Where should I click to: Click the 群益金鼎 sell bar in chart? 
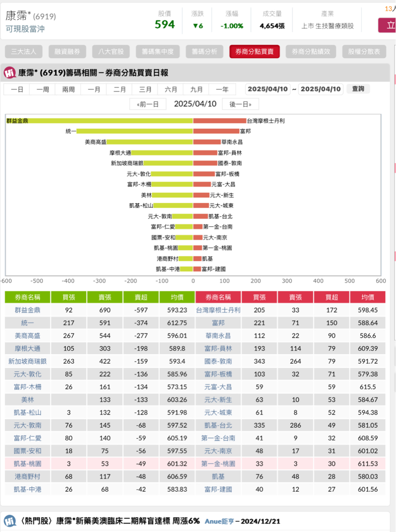100,121
